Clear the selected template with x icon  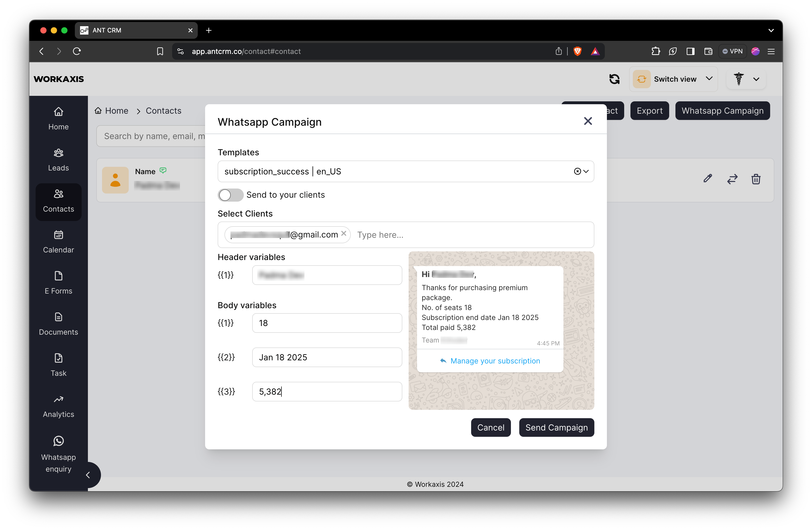click(x=577, y=172)
